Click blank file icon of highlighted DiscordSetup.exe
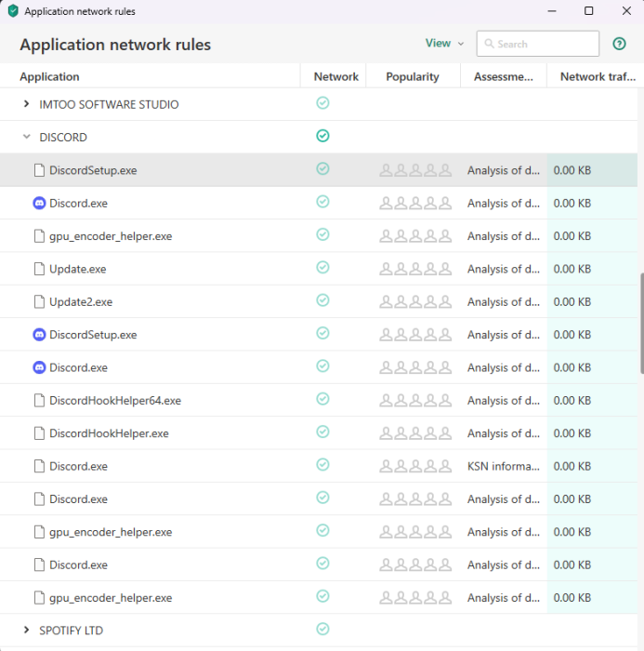Image resolution: width=644 pixels, height=651 pixels. coord(39,170)
